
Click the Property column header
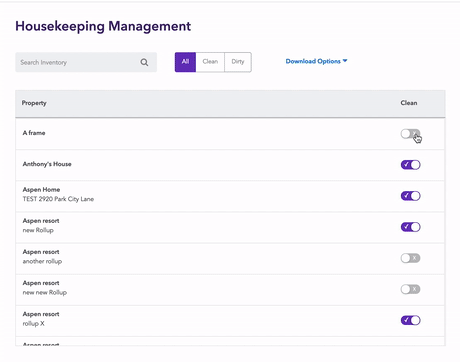[x=34, y=103]
